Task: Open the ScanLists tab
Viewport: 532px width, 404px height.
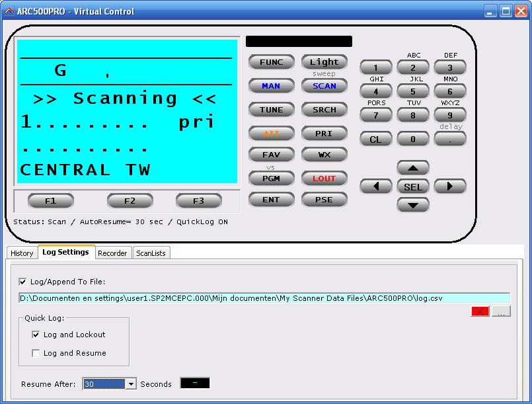Action: point(151,253)
